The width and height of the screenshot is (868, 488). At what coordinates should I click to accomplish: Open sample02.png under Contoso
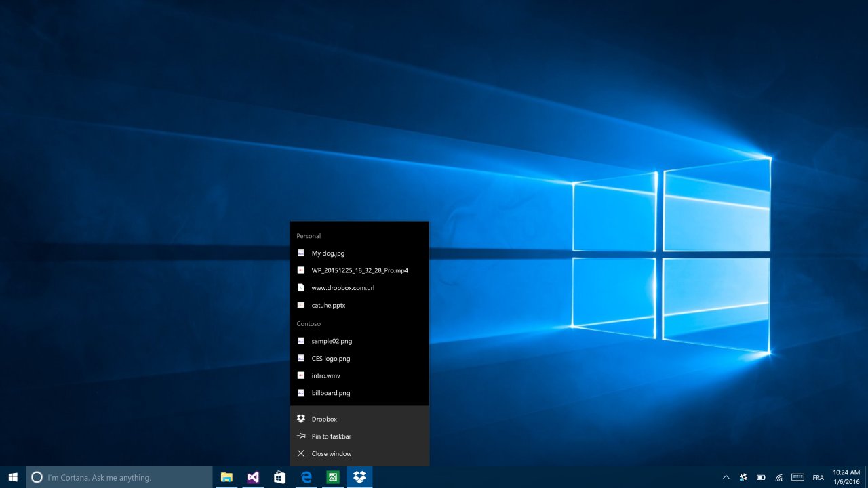click(x=332, y=341)
